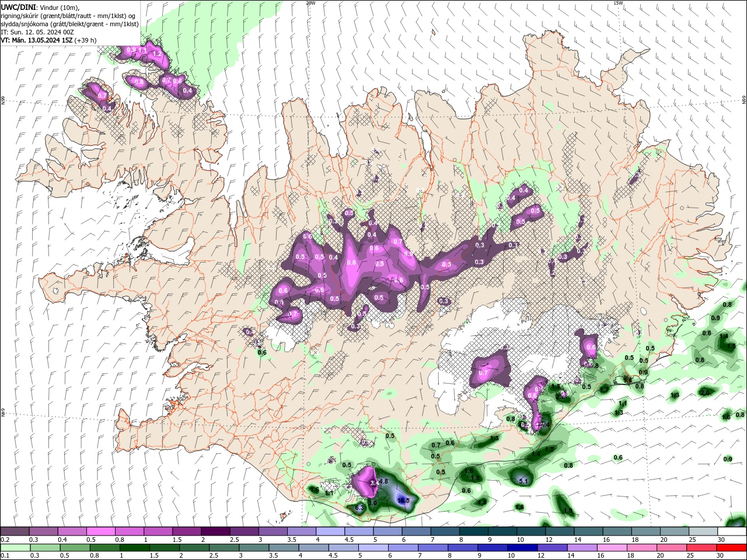The image size is (747, 560).
Task: Click the 'IT: Sun. 12. 05. 2024 00Z' line
Action: pos(37,32)
